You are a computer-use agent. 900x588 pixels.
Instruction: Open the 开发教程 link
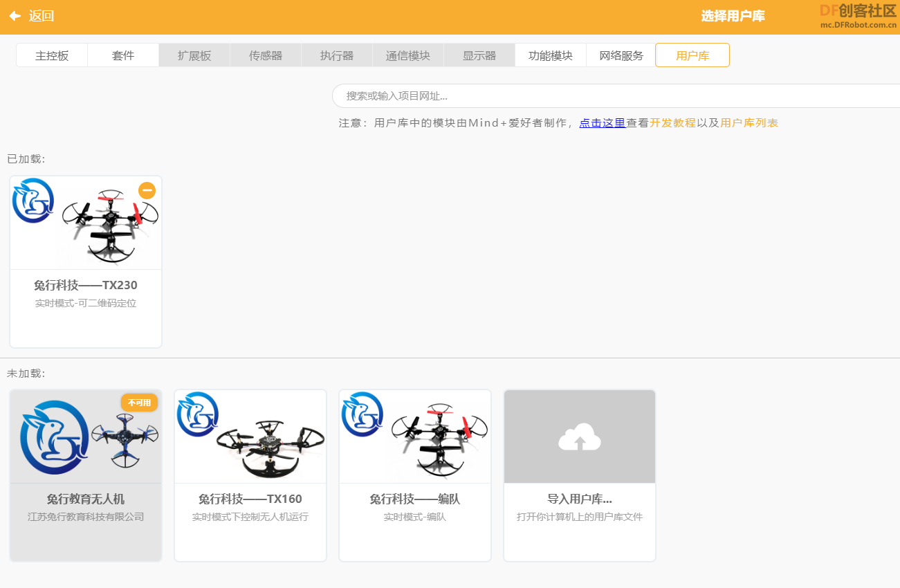[673, 123]
